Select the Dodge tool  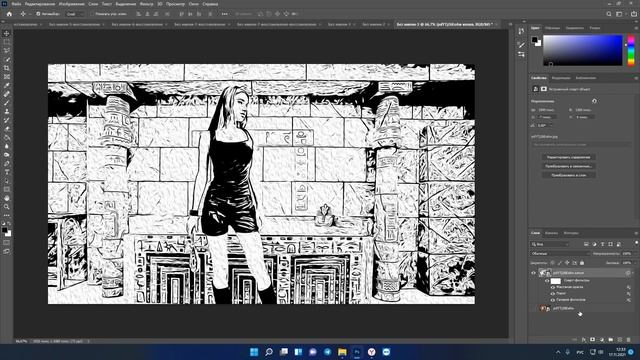coord(7,155)
